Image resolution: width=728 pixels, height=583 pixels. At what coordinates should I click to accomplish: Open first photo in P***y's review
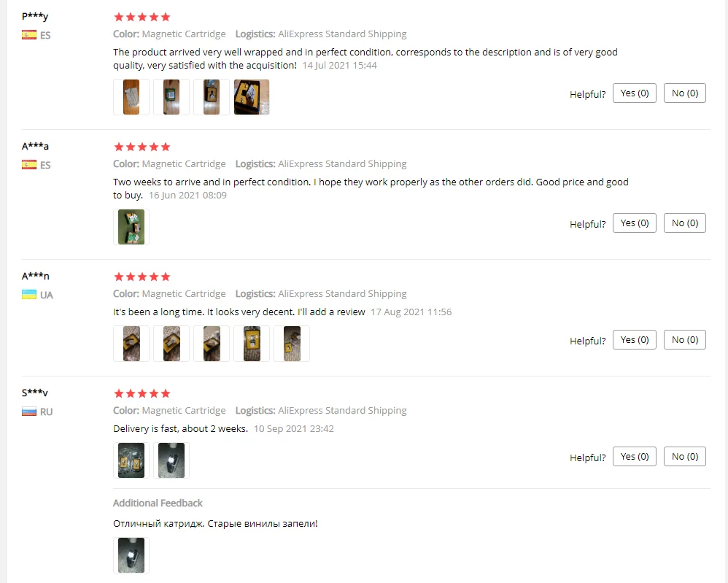pyautogui.click(x=131, y=96)
